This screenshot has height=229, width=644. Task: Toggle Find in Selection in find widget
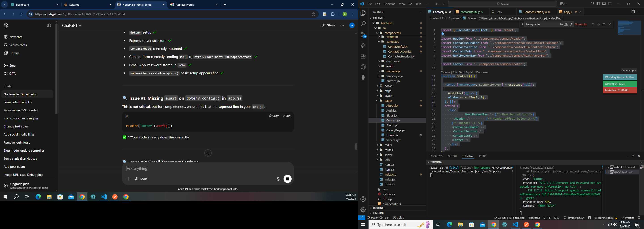pos(604,24)
